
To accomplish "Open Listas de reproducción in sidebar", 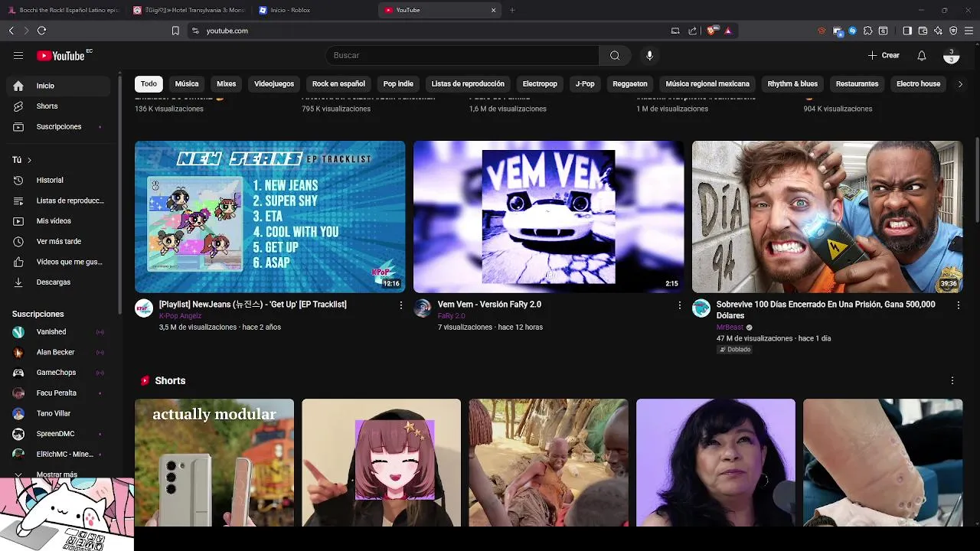I will click(58, 201).
